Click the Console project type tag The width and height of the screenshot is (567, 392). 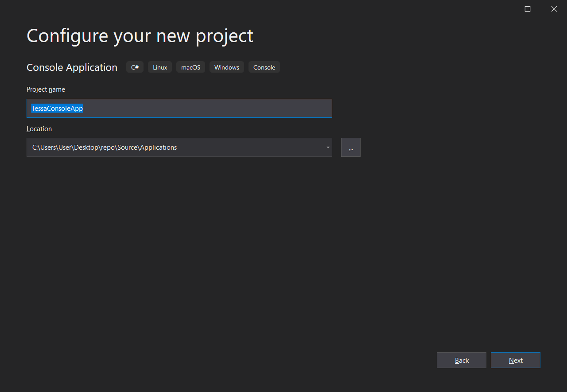(264, 67)
